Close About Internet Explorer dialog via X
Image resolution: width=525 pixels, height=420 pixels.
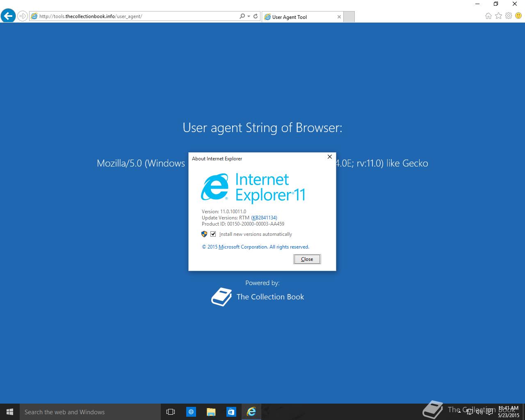point(329,157)
